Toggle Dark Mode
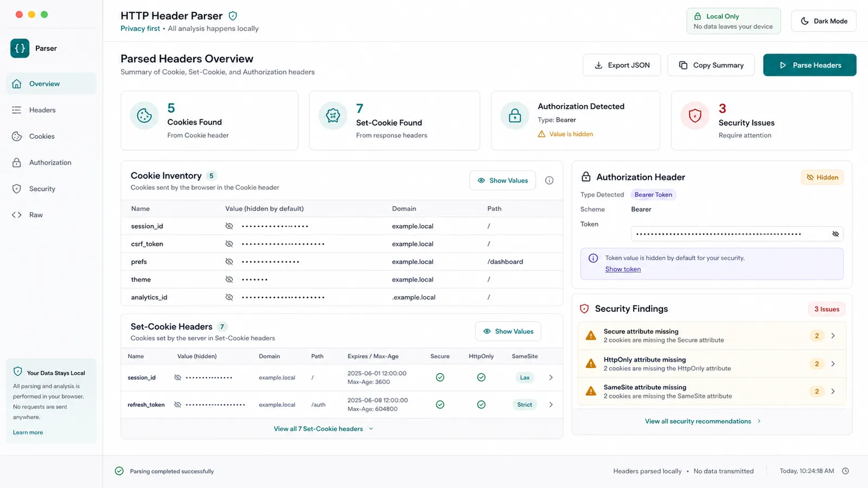868x488 pixels. (824, 21)
